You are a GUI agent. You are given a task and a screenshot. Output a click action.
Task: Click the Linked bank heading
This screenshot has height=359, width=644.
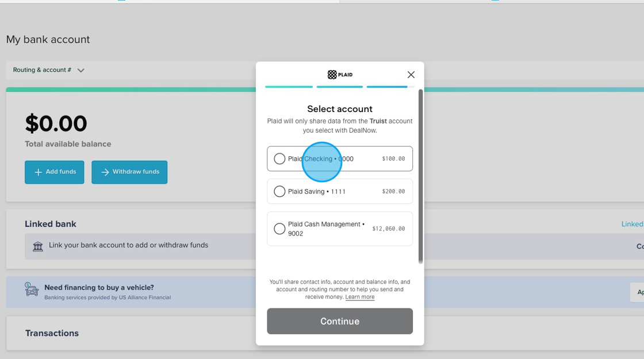click(50, 224)
